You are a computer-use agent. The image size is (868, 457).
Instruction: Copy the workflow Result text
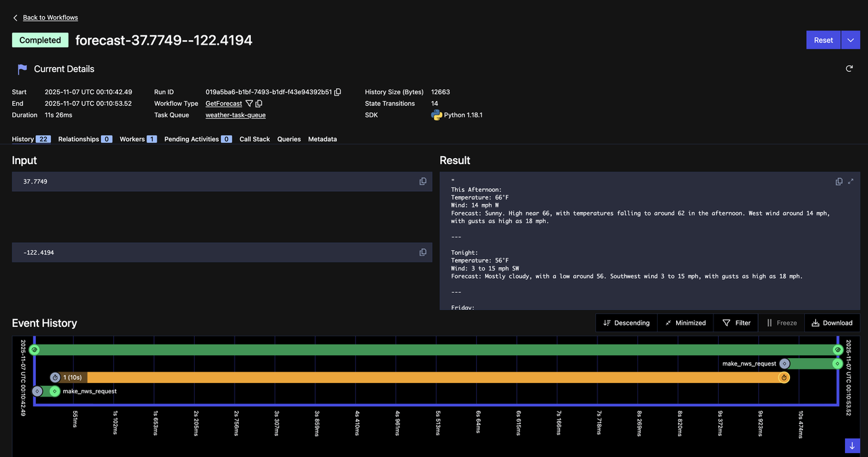(x=839, y=182)
